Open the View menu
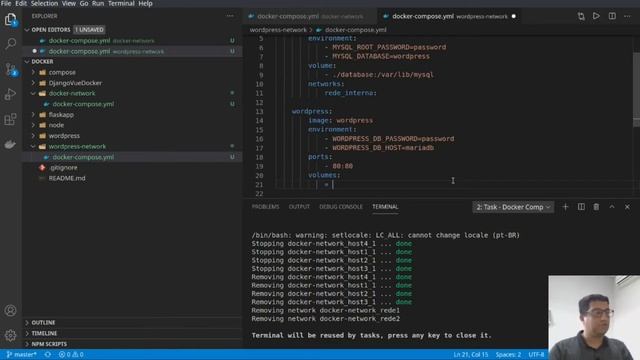This screenshot has height=360, width=640. (x=69, y=4)
